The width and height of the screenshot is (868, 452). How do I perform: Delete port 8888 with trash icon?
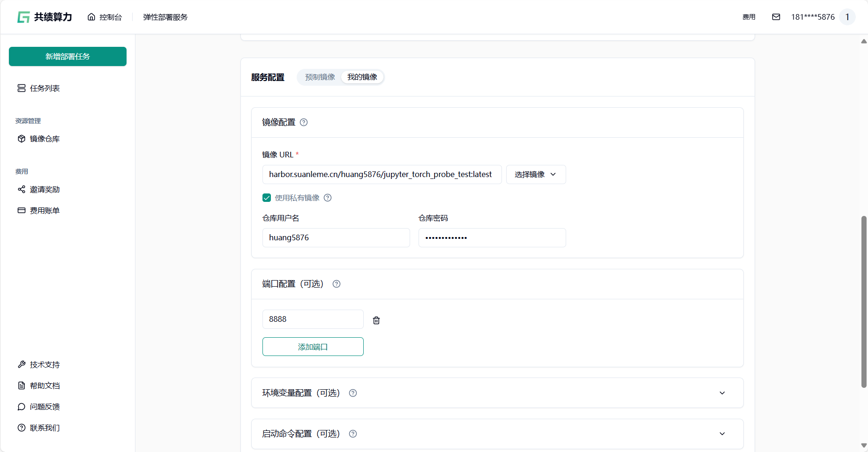[376, 320]
